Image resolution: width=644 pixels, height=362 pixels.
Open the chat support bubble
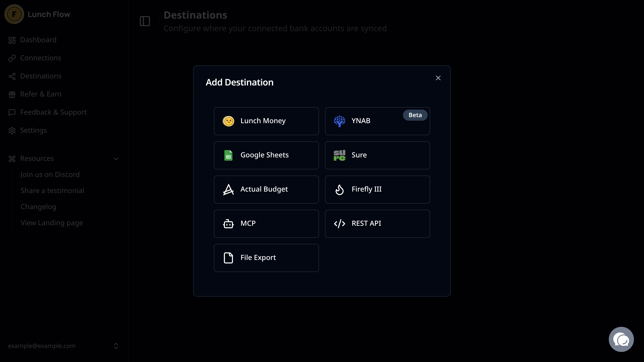[x=621, y=339]
